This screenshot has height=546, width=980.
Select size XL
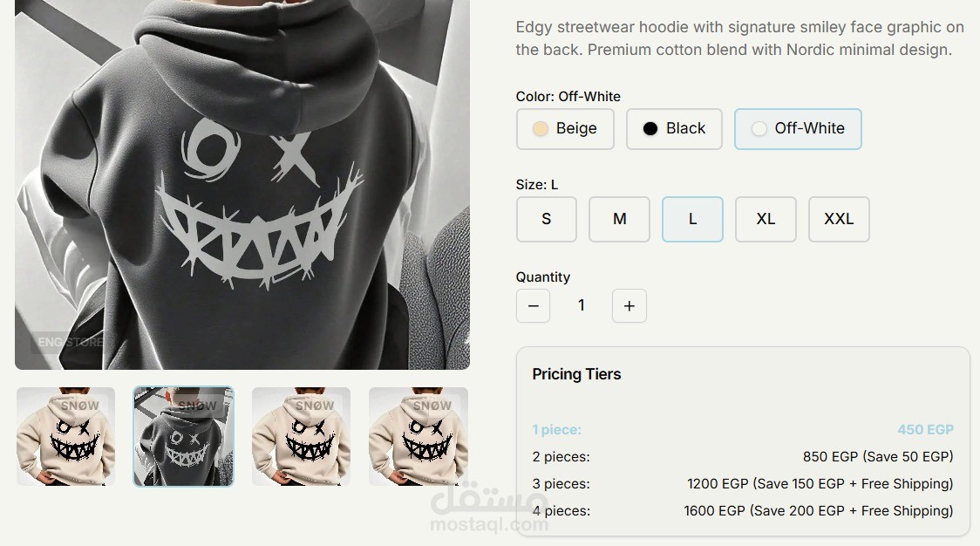point(766,220)
